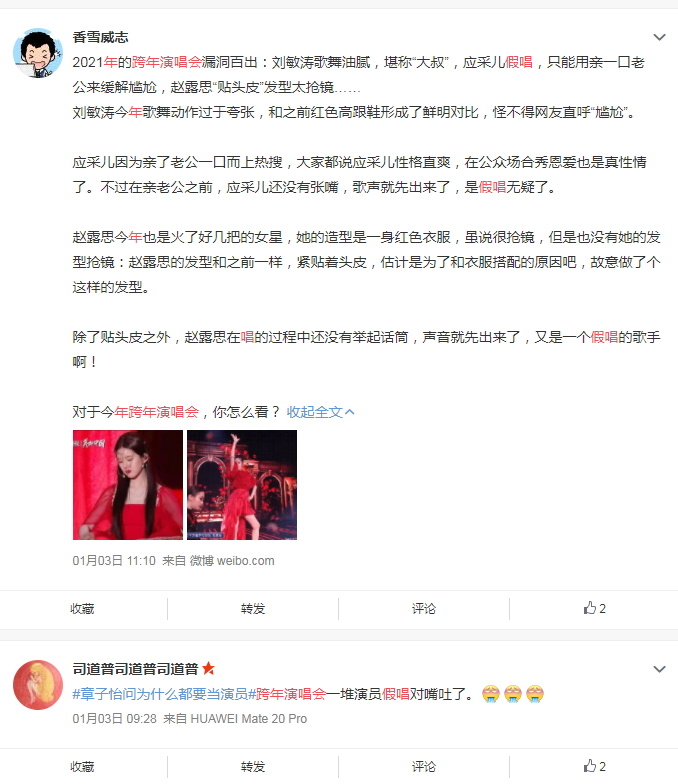The image size is (678, 784).
Task: Open source link 微博 weibo.com
Action: click(x=232, y=560)
